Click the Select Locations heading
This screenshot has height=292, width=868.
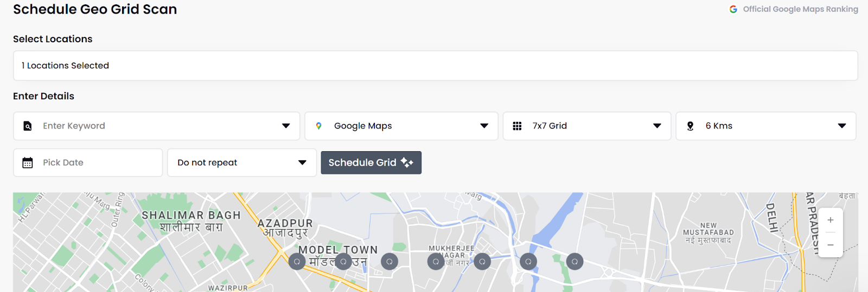(x=53, y=39)
